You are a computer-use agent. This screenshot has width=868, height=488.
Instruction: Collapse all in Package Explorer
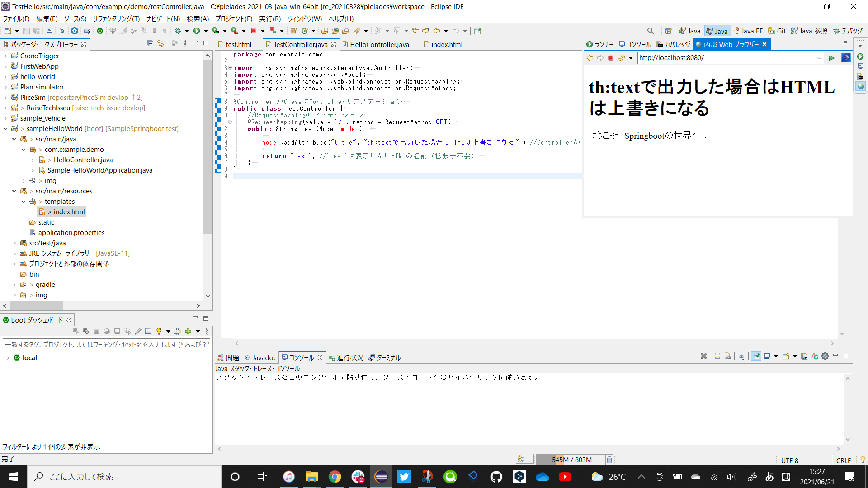(150, 43)
